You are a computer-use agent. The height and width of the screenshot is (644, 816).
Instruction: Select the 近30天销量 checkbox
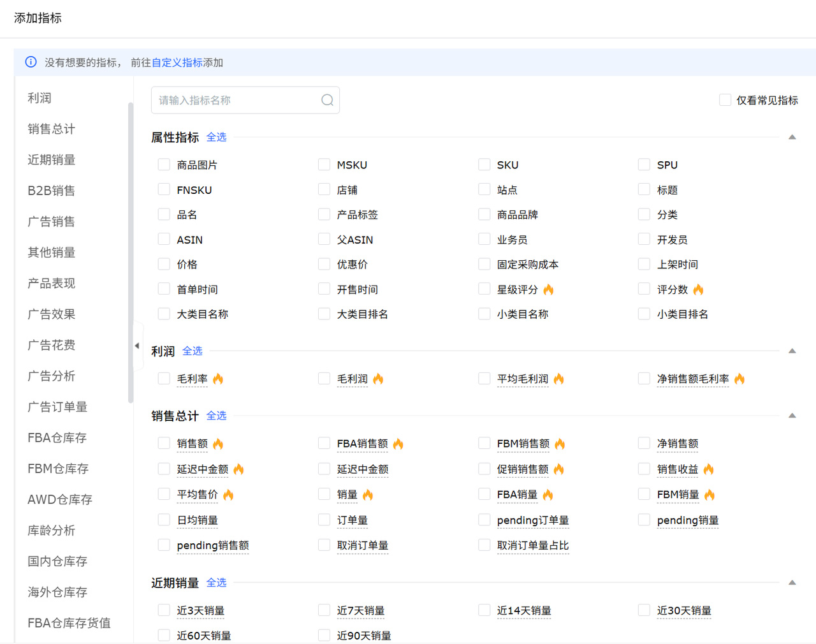[x=644, y=610]
